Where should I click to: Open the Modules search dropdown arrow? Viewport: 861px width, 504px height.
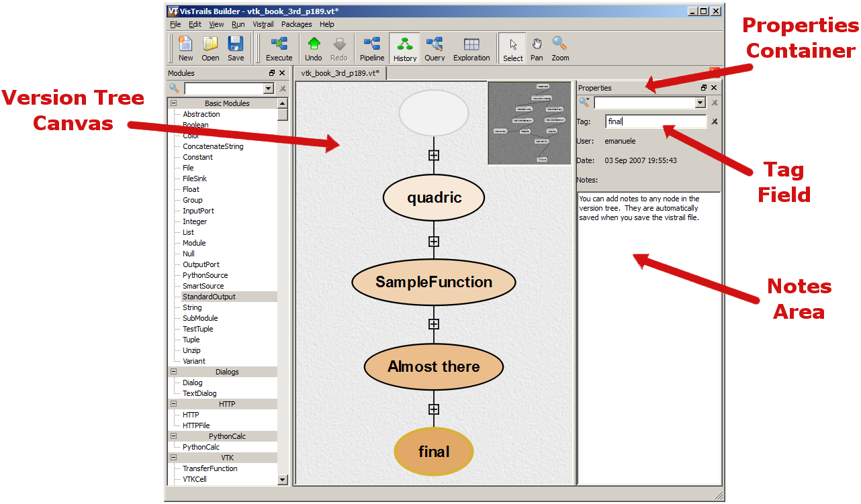[x=269, y=89]
